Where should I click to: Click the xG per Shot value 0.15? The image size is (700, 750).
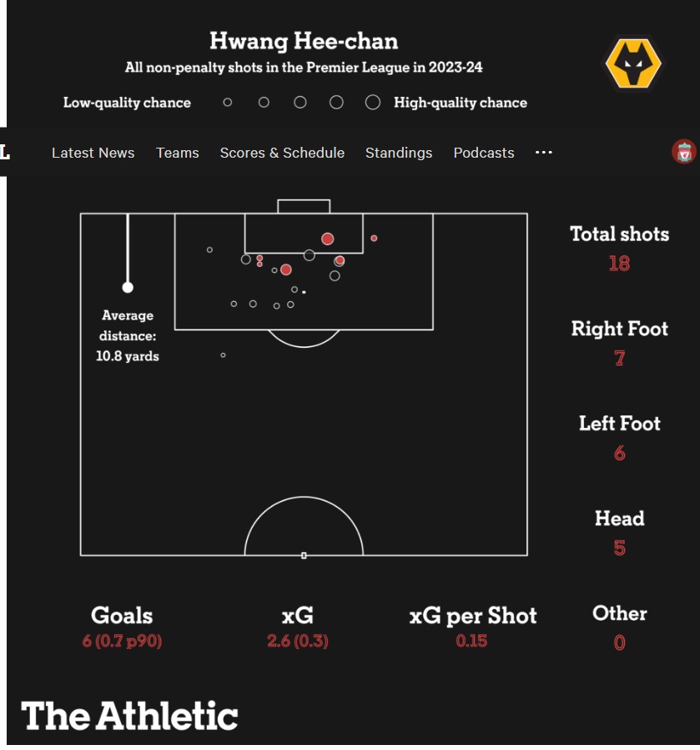pyautogui.click(x=471, y=641)
